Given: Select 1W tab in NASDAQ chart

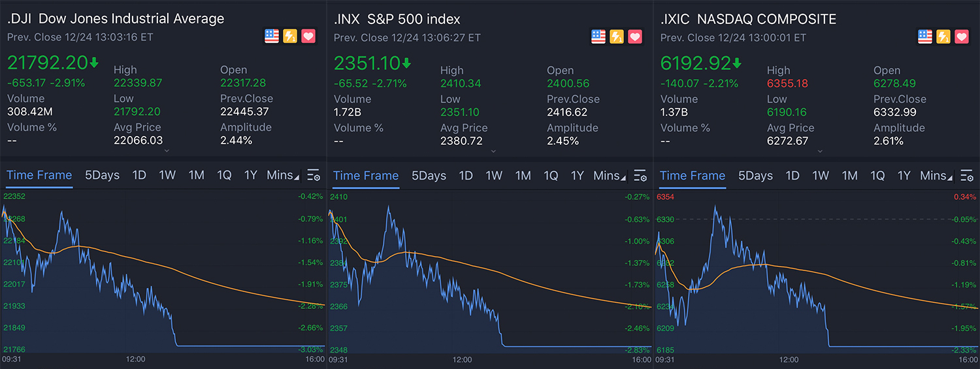Looking at the screenshot, I should click(x=821, y=175).
